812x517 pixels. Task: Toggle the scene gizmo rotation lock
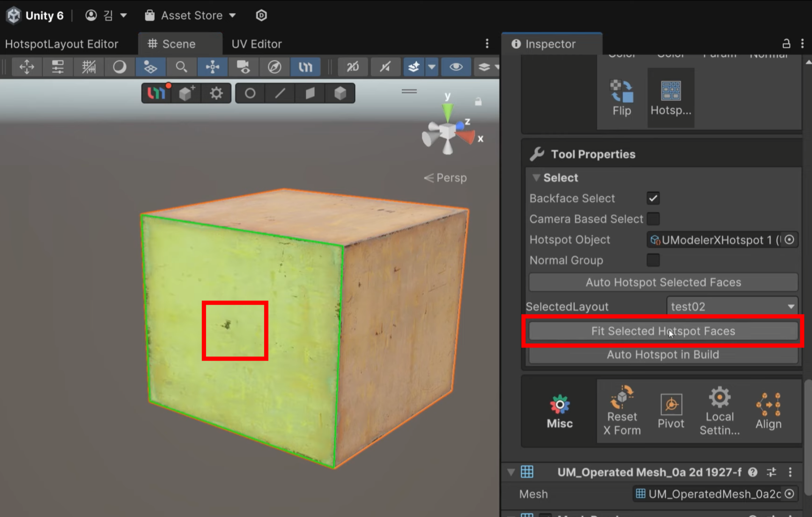pos(478,102)
